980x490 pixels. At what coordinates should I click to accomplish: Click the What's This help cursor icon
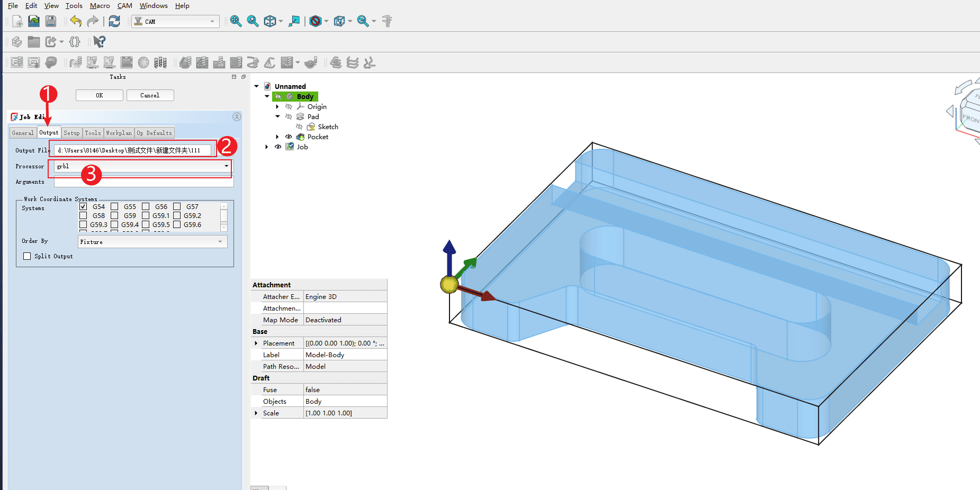point(99,42)
